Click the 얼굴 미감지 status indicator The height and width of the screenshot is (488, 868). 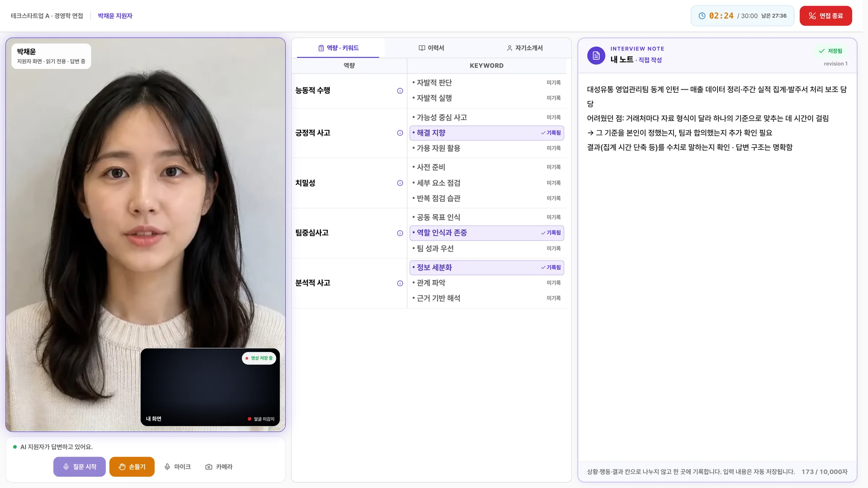pos(261,419)
